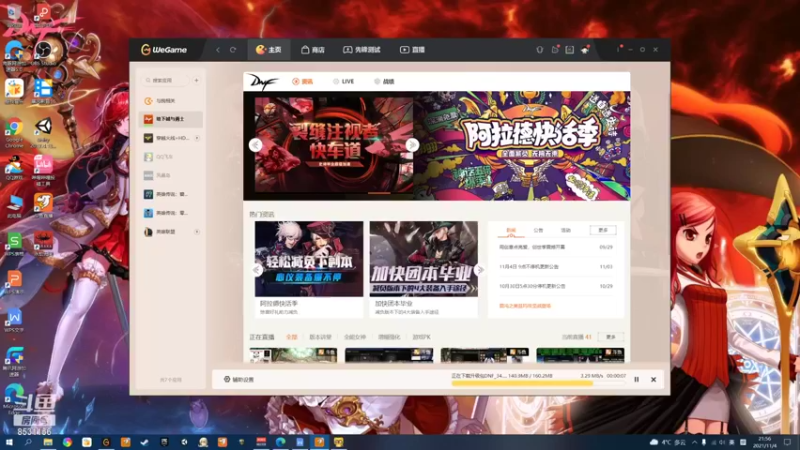This screenshot has width=800, height=450.
Task: Refresh the WeGame page
Action: pos(233,49)
